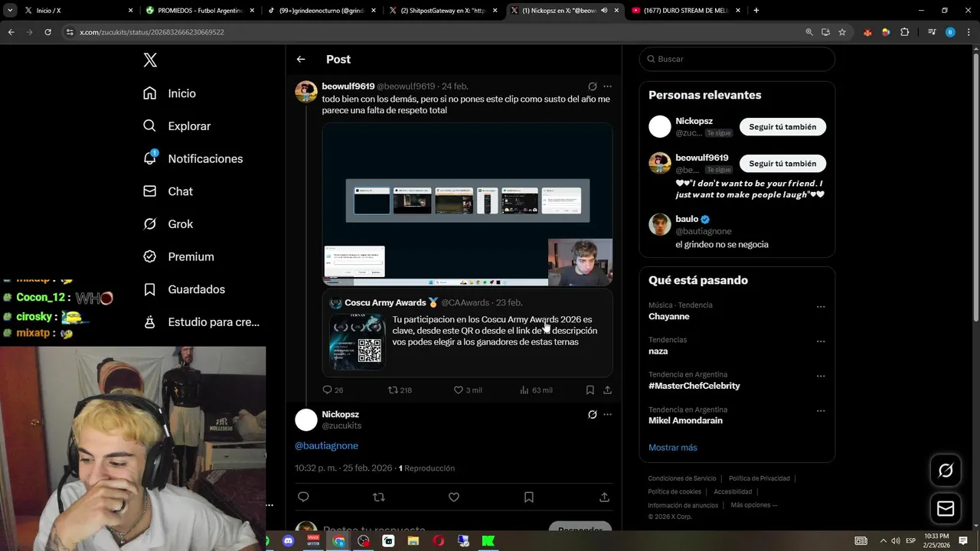Click the @bautiagnone mention link
The image size is (980, 551).
click(326, 445)
